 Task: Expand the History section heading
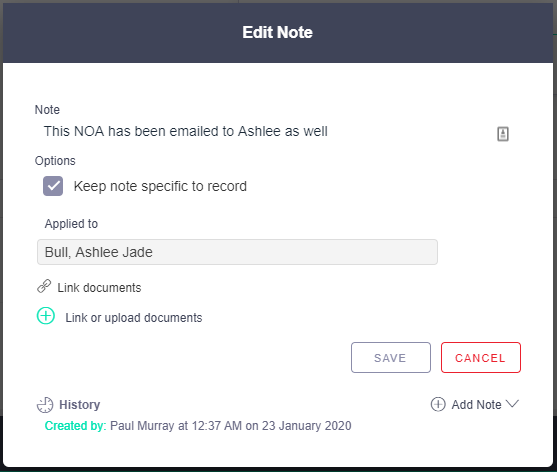point(80,405)
